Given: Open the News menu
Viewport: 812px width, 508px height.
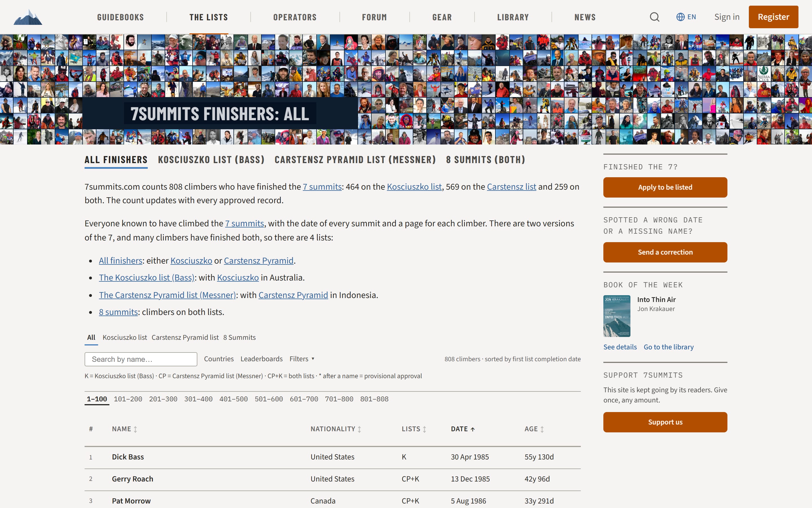Looking at the screenshot, I should [585, 17].
